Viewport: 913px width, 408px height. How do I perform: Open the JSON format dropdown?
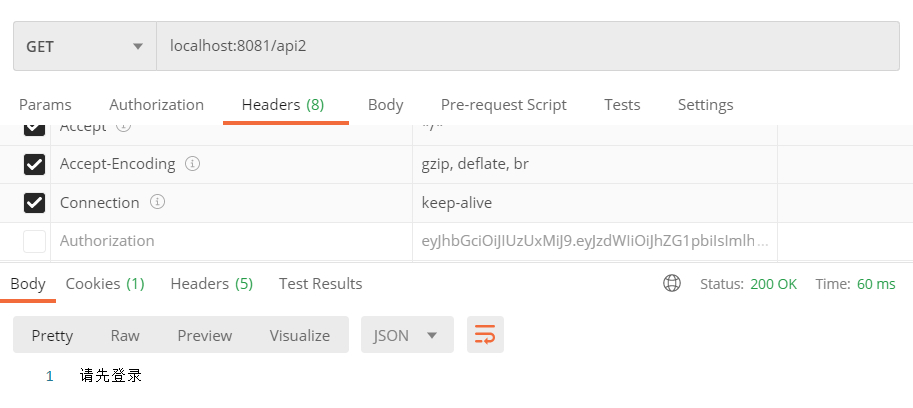[x=407, y=335]
